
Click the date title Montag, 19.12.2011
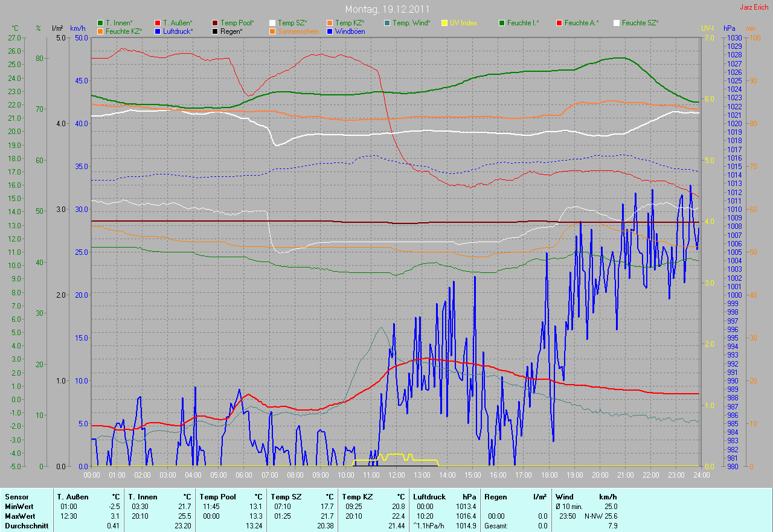[386, 9]
